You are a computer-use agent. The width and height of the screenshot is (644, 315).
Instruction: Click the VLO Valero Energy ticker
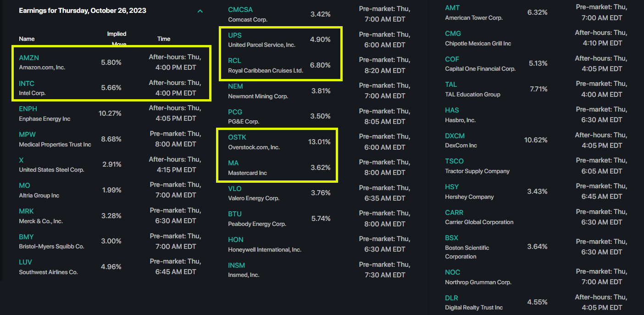point(235,189)
